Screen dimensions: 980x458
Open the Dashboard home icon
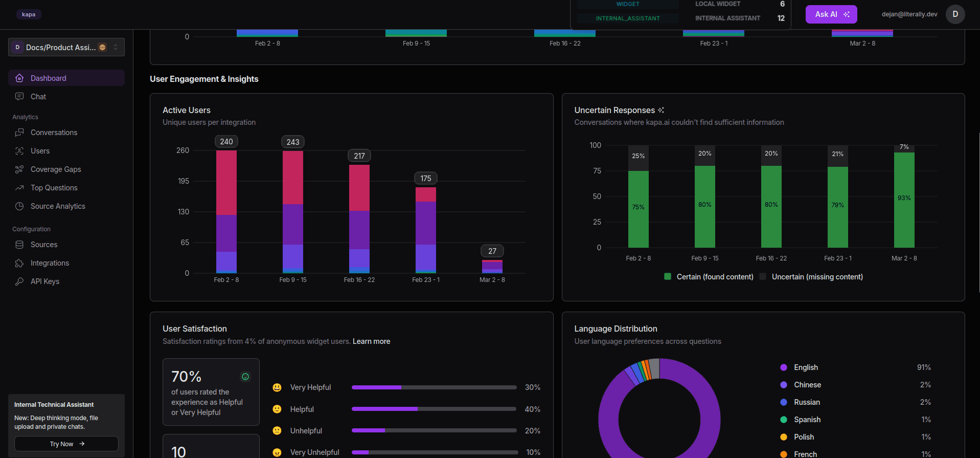(19, 78)
